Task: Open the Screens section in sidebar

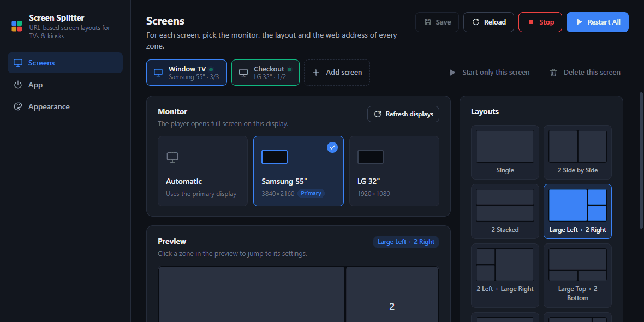Action: [x=65, y=63]
